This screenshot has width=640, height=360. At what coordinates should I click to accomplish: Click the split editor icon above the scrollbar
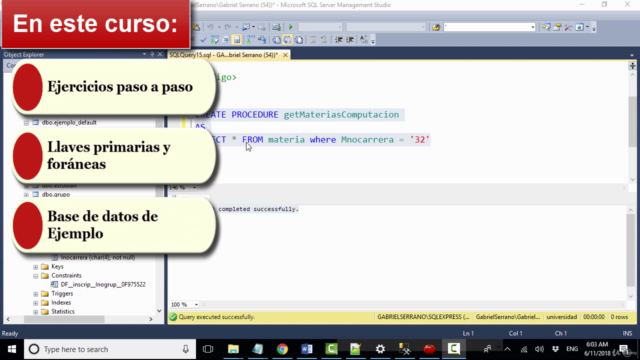[632, 66]
